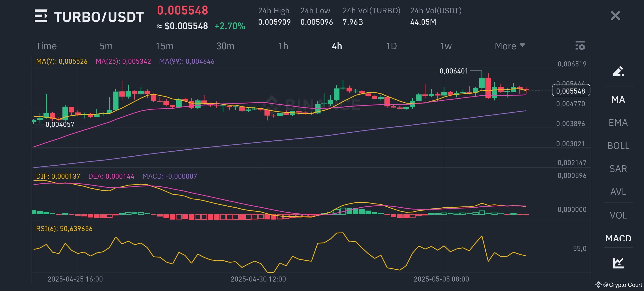644x291 pixels.
Task: Click the current price 0.005548 in red
Action: pyautogui.click(x=183, y=10)
